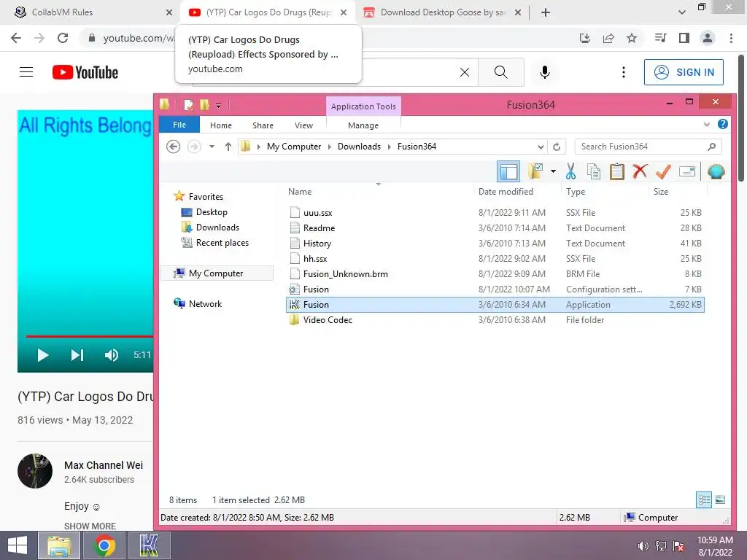
Task: Open the YouTube hamburger guide menu
Action: click(x=26, y=72)
